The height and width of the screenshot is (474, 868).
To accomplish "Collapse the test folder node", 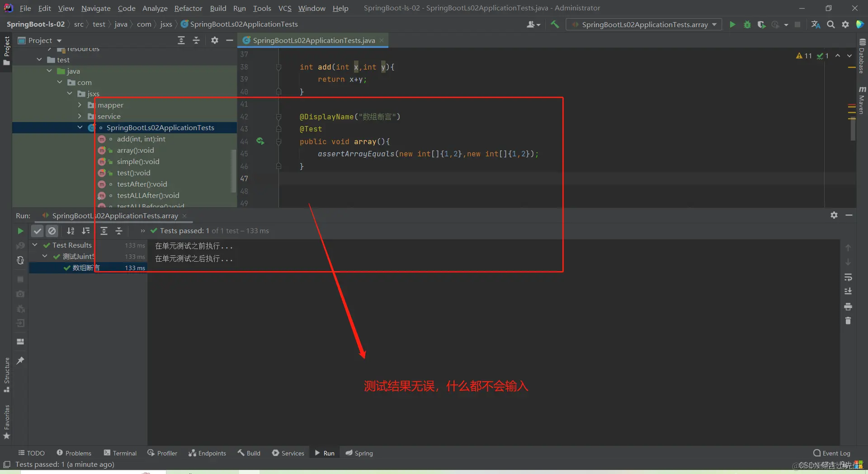I will coord(39,60).
